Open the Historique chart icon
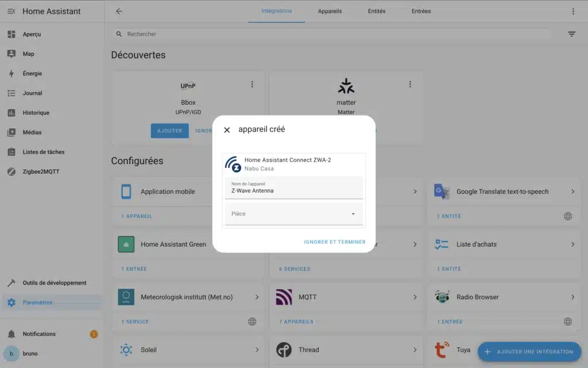The width and height of the screenshot is (588, 368). [11, 113]
